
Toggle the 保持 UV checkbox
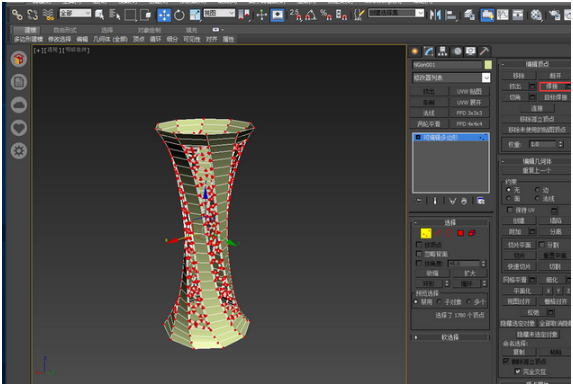click(x=510, y=210)
